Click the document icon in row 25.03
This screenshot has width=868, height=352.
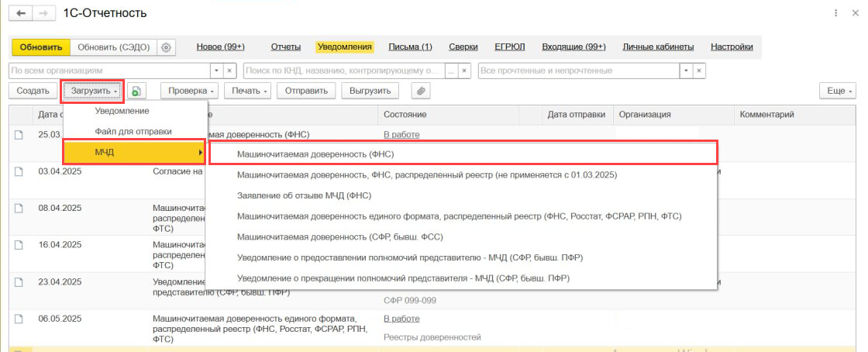pos(19,134)
